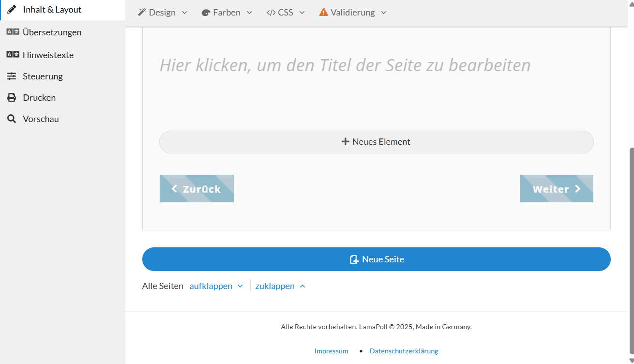Open Hinweistexte via its sidebar icon
This screenshot has width=634, height=364.
[11, 55]
